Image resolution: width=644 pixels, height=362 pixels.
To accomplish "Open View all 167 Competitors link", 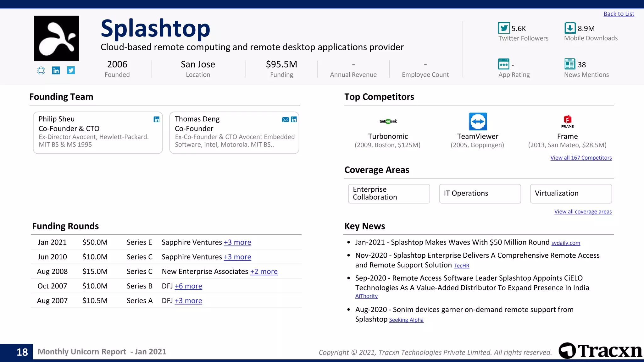I will tap(581, 158).
